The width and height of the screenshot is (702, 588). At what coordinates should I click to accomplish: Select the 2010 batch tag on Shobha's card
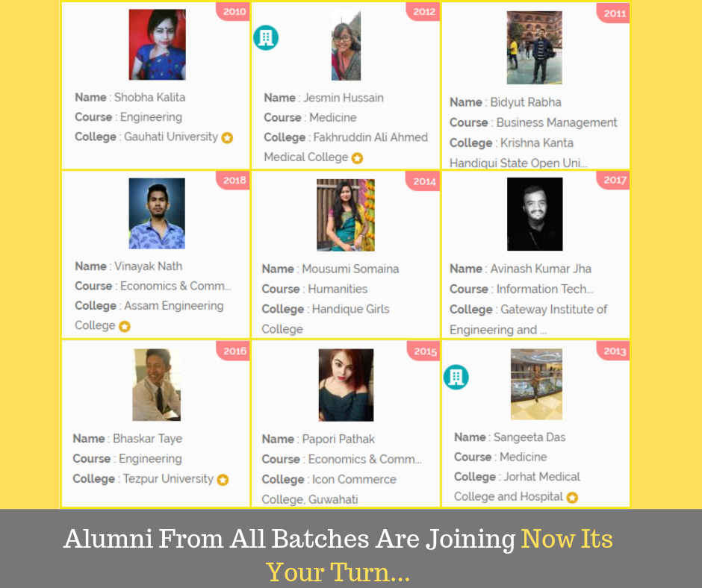(x=233, y=12)
